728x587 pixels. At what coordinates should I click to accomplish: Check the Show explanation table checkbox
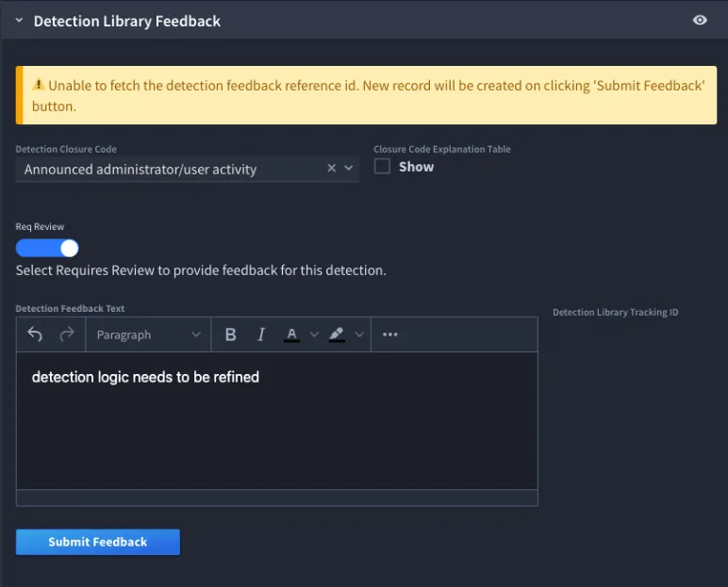coord(382,166)
